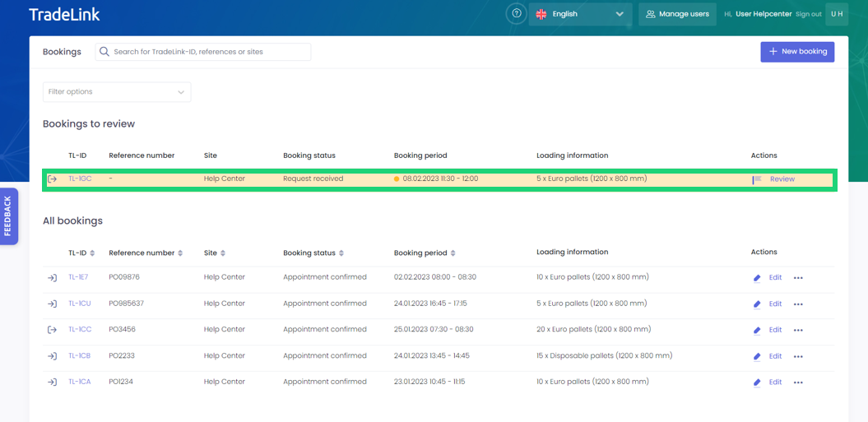Open the three-dot menu for PO1234 booking
Image resolution: width=868 pixels, height=422 pixels.
pos(798,383)
